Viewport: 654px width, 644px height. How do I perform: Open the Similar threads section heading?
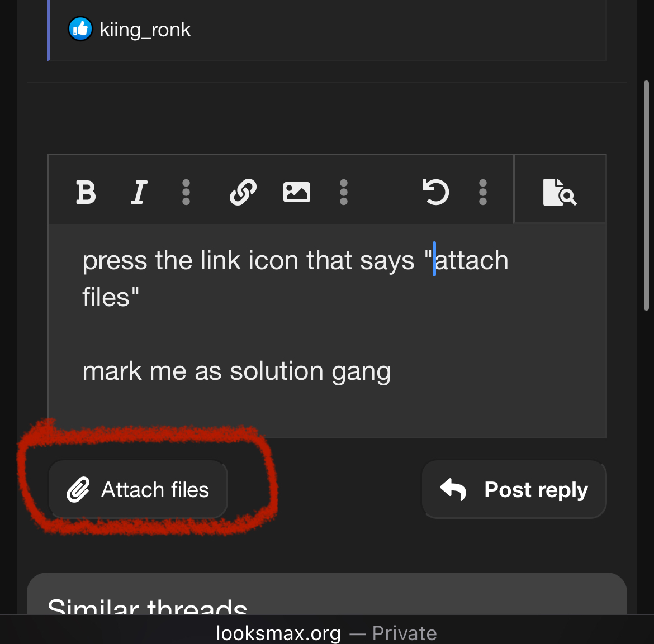[147, 605]
